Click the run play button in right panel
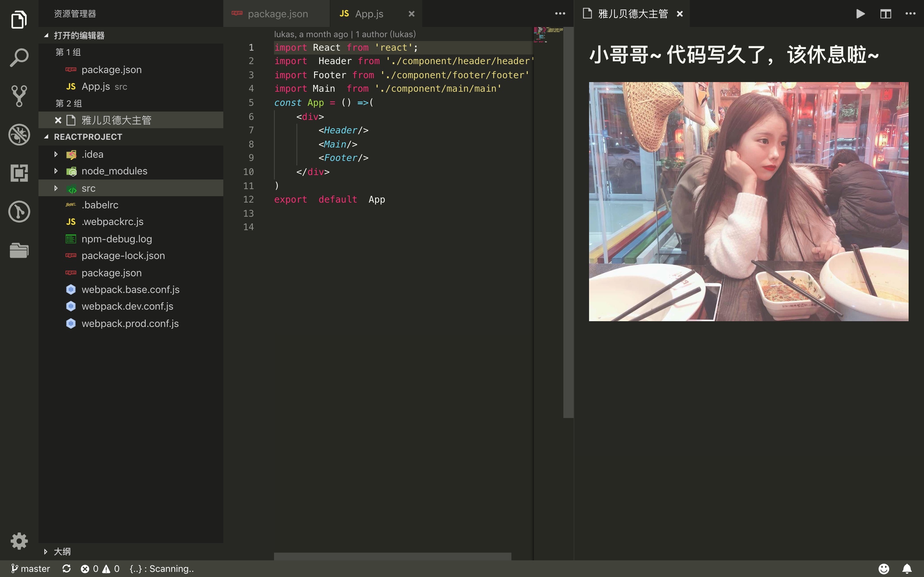Viewport: 924px width, 577px height. point(860,14)
